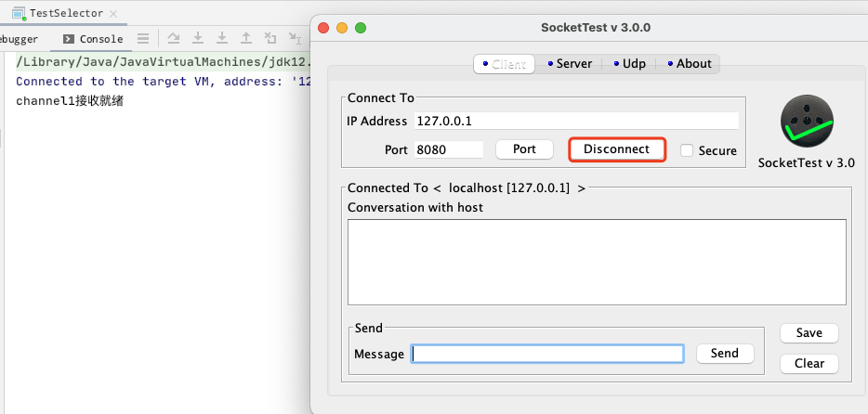The width and height of the screenshot is (868, 414).
Task: Click the Run to Cursor icon
Action: (x=295, y=38)
